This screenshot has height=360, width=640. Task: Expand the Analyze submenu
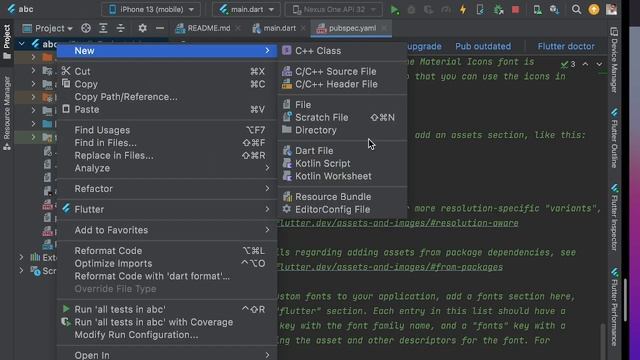click(x=167, y=168)
